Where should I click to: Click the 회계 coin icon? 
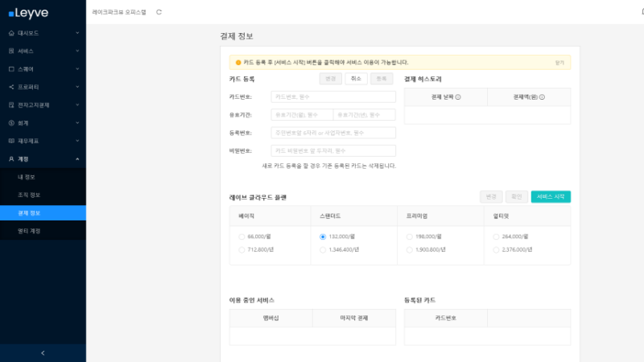point(11,123)
